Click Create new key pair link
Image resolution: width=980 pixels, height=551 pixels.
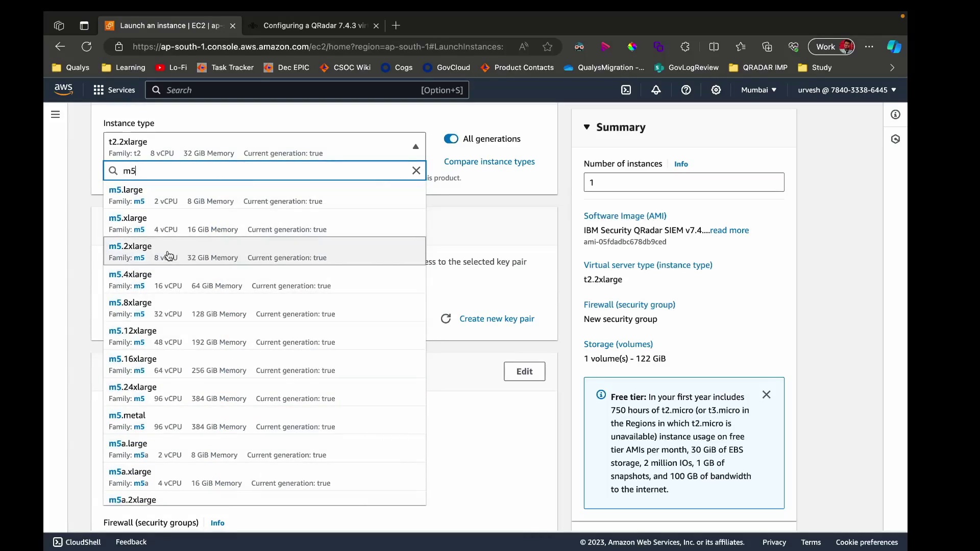click(x=497, y=318)
